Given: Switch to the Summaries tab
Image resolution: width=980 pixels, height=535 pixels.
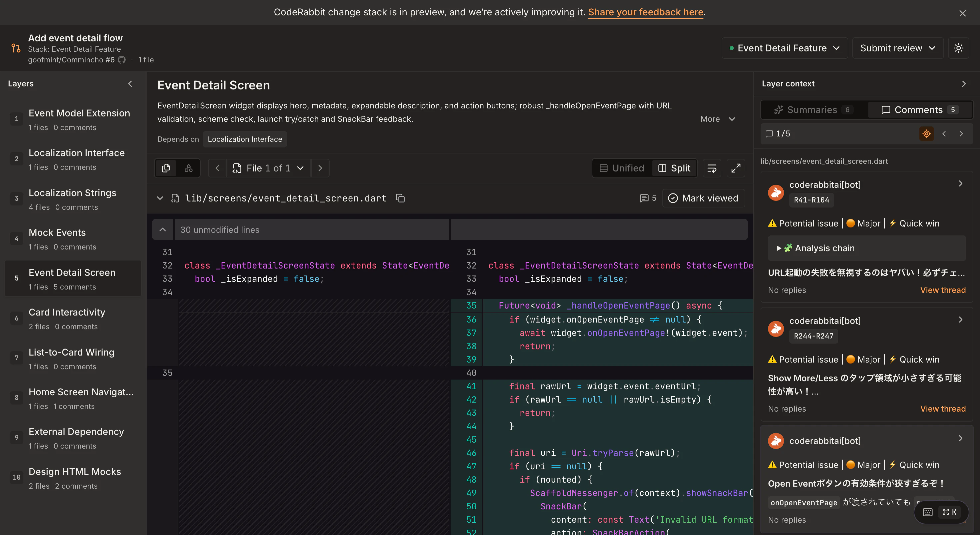Looking at the screenshot, I should [814, 110].
